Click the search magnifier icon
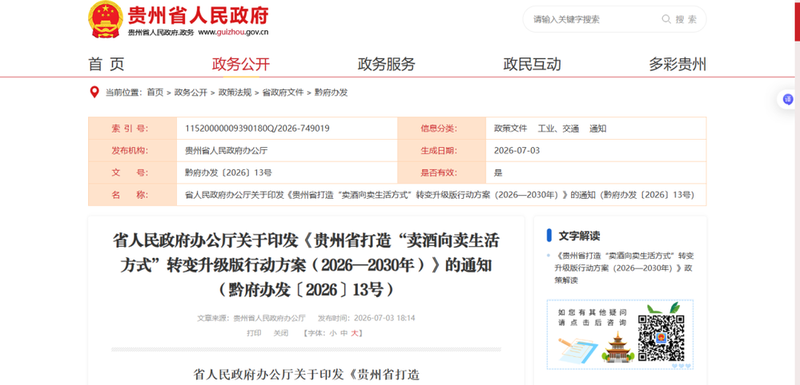Screen dimensions: 800x385 click(x=666, y=19)
